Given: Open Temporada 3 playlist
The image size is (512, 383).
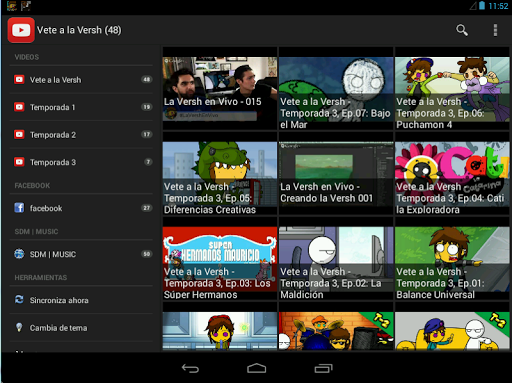Looking at the screenshot, I should tap(81, 162).
